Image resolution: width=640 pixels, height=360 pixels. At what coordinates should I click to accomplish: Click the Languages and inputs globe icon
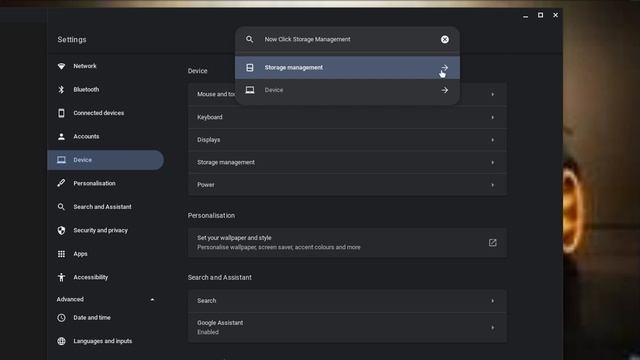click(61, 341)
